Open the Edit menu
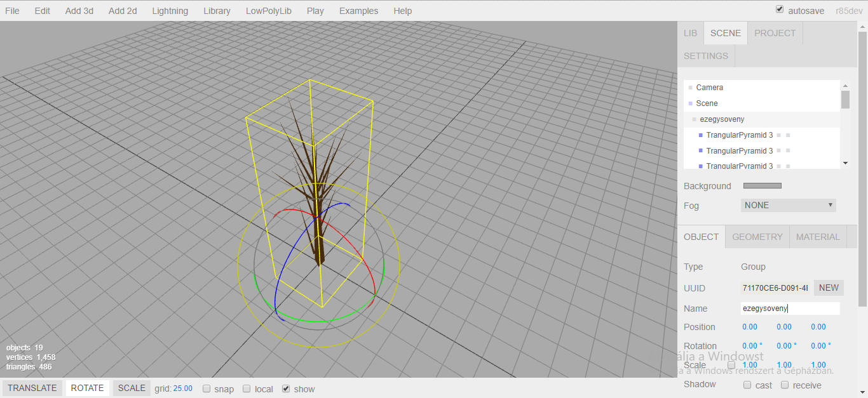This screenshot has width=868, height=398. click(43, 11)
